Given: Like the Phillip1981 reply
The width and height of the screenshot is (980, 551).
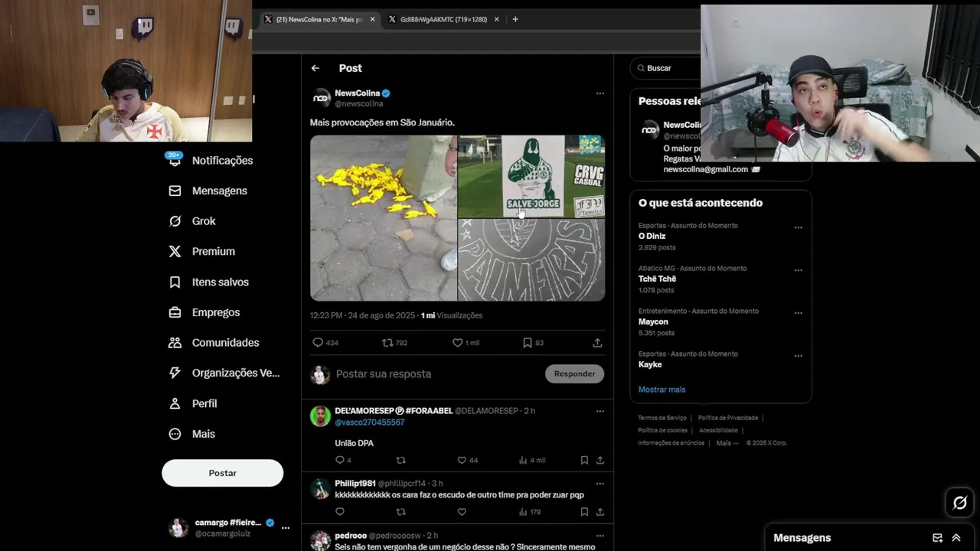Looking at the screenshot, I should tap(462, 511).
